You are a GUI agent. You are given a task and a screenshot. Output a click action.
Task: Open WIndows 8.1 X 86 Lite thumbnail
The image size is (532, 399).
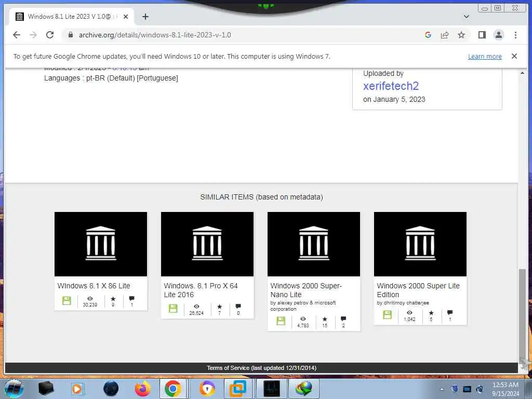(x=101, y=244)
